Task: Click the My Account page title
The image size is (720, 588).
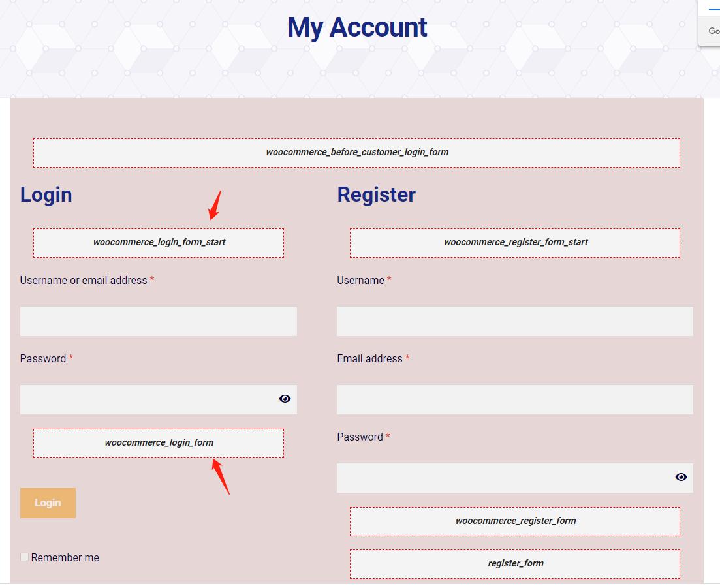Action: pyautogui.click(x=357, y=27)
